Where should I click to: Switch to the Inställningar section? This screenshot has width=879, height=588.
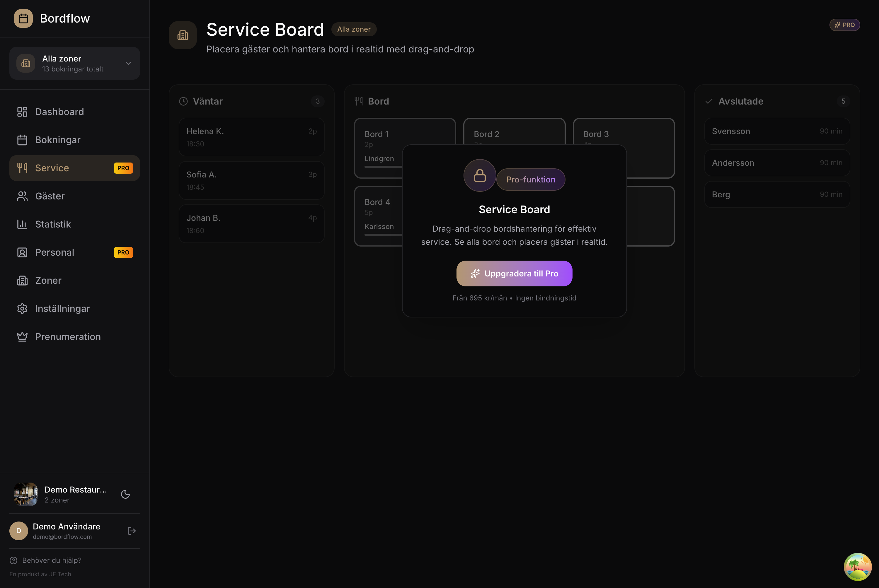[x=62, y=308]
